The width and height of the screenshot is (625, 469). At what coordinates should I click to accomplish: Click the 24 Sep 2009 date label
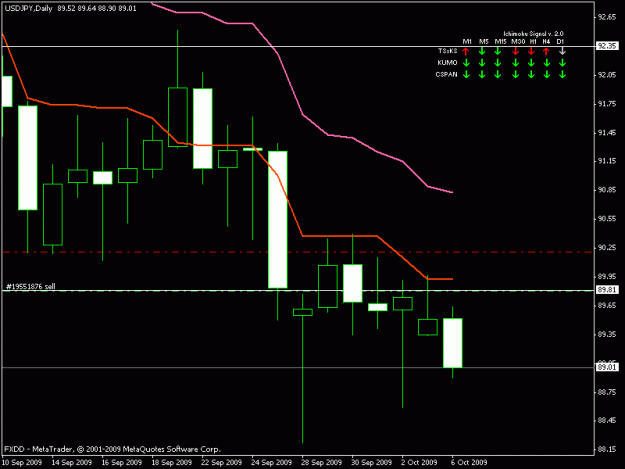[x=272, y=462]
